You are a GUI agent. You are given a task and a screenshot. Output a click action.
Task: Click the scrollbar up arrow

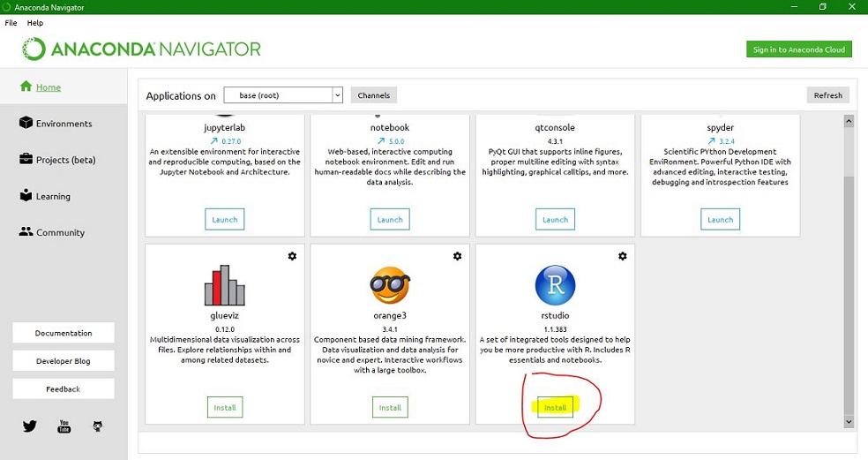[849, 121]
